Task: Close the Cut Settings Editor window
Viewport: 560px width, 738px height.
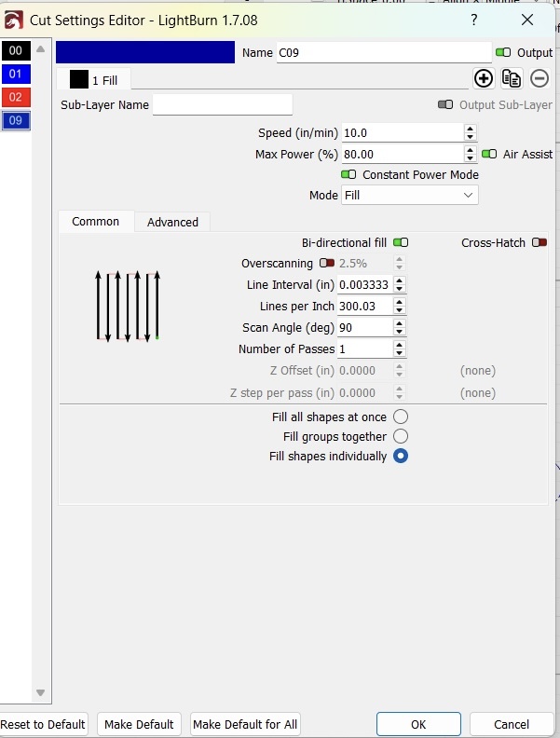Action: (x=527, y=20)
